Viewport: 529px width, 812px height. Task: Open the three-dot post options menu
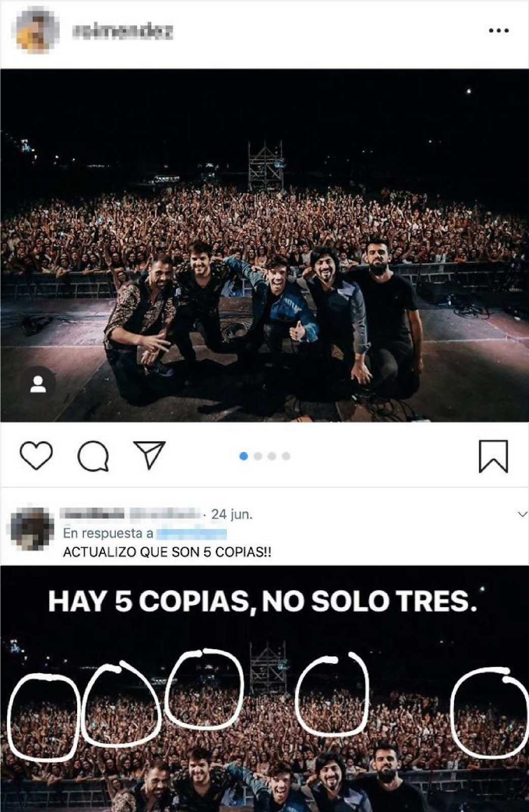499,30
